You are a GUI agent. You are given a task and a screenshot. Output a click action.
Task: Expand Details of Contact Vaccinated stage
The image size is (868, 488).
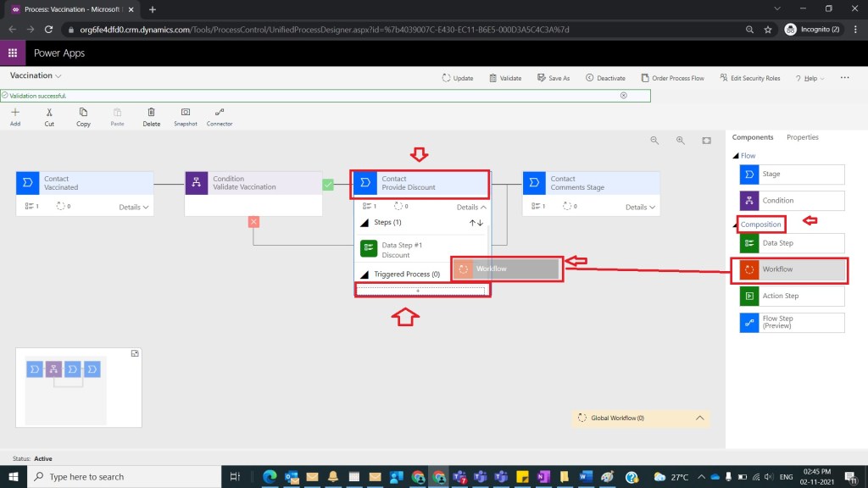click(x=134, y=207)
